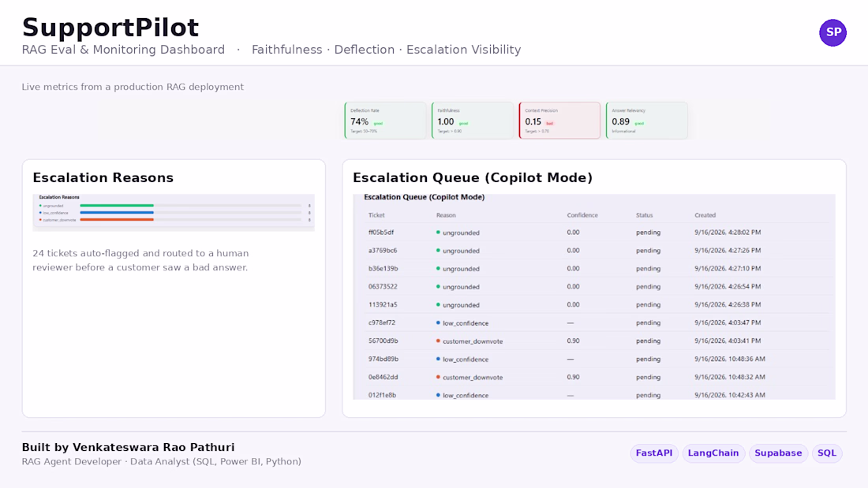This screenshot has width=868, height=488.
Task: Click the Escalation Queue (Copilot Mode) card heading
Action: [x=473, y=177]
